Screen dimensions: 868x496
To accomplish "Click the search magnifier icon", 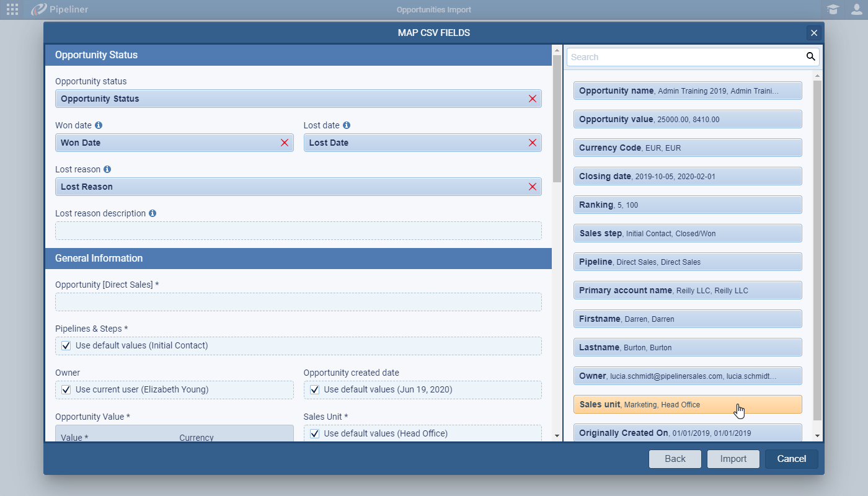I will pyautogui.click(x=810, y=57).
